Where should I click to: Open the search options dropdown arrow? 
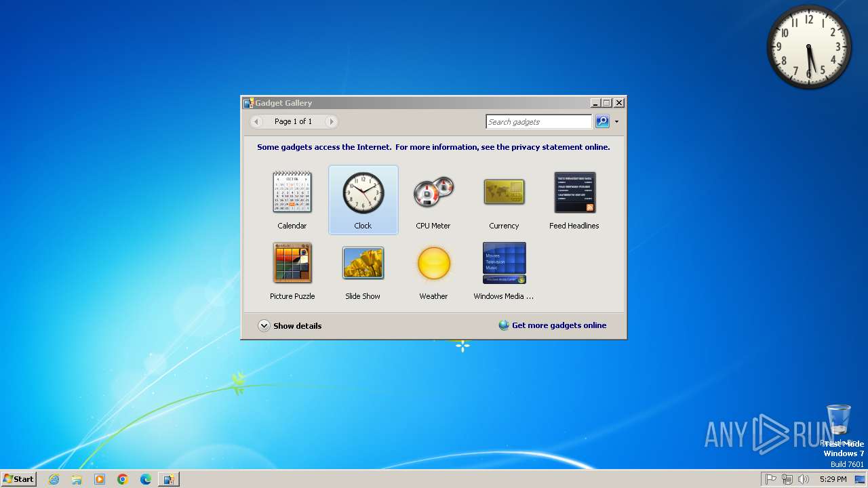click(x=616, y=122)
